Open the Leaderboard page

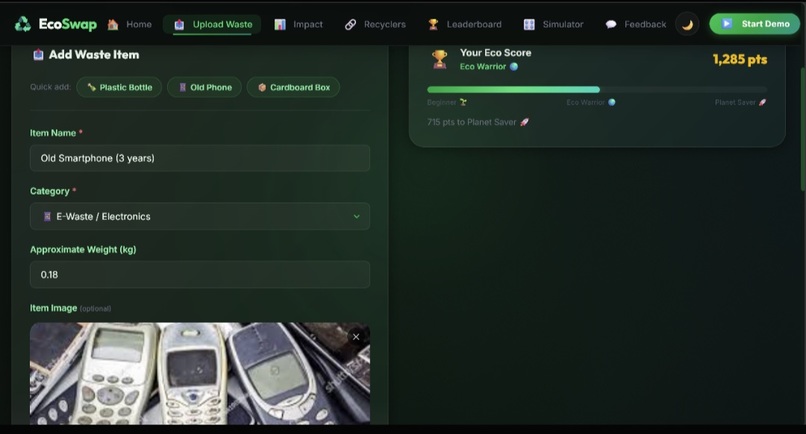465,24
